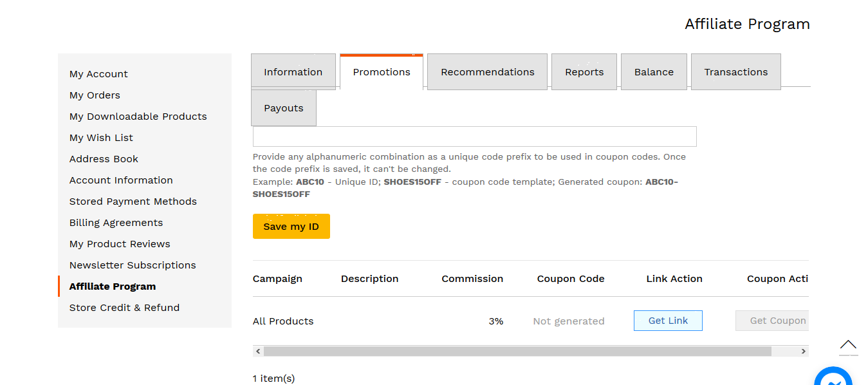Image resolution: width=868 pixels, height=385 pixels.
Task: Open Store Credit & Refund page
Action: point(124,308)
